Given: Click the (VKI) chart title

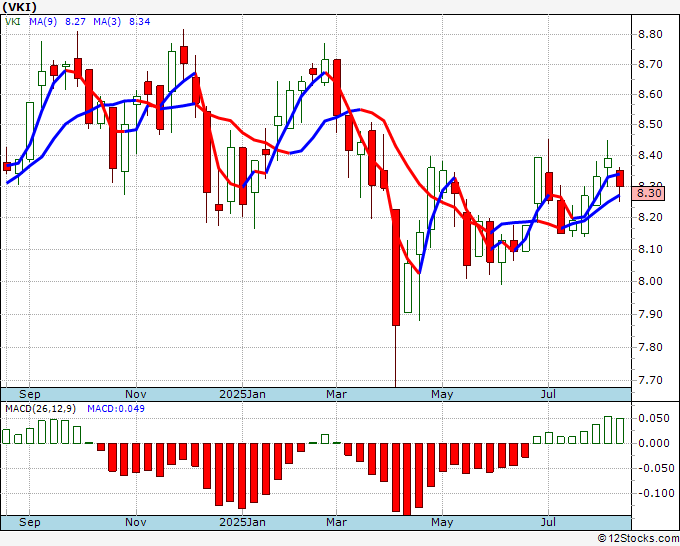Looking at the screenshot, I should (20, 7).
